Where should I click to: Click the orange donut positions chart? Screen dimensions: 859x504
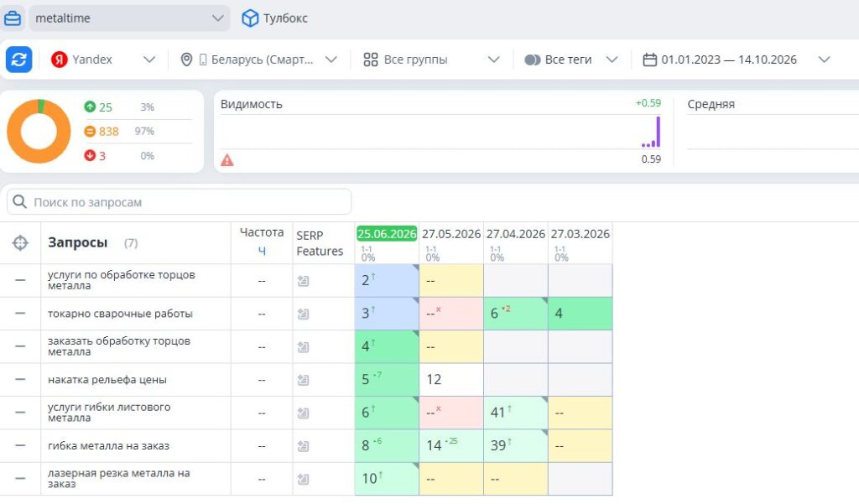point(39,132)
